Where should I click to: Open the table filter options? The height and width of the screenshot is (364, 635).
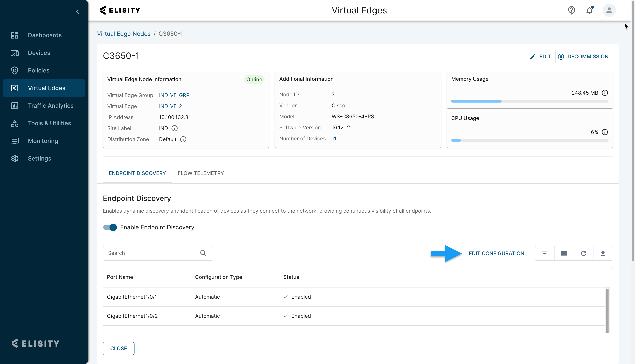click(544, 253)
